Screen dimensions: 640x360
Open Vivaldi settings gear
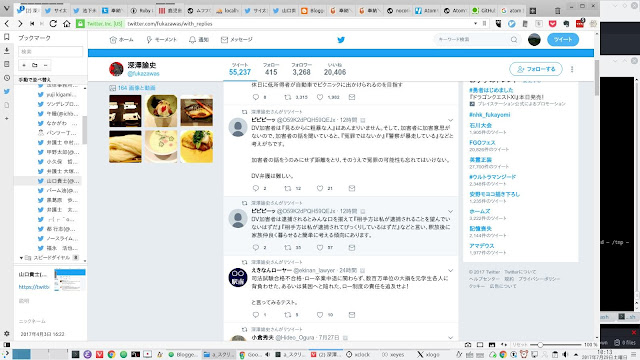(7, 333)
